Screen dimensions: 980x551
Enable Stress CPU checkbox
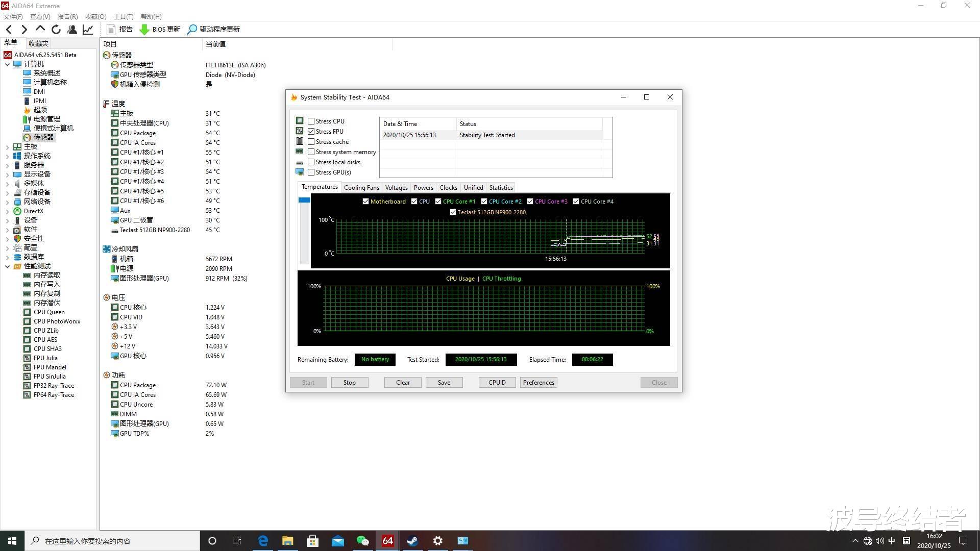[x=311, y=121]
